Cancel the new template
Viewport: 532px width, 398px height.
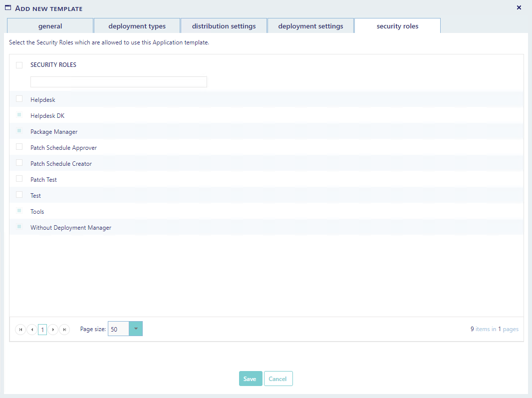pos(278,379)
